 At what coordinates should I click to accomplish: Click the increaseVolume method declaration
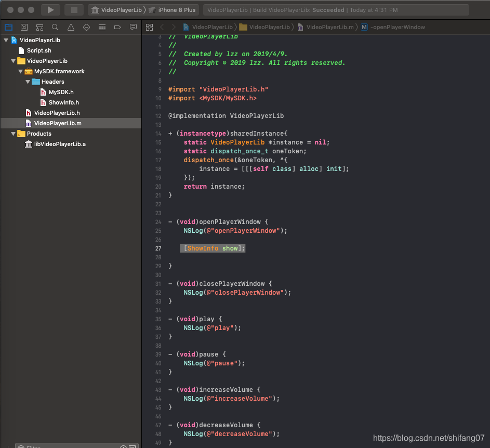click(x=215, y=390)
